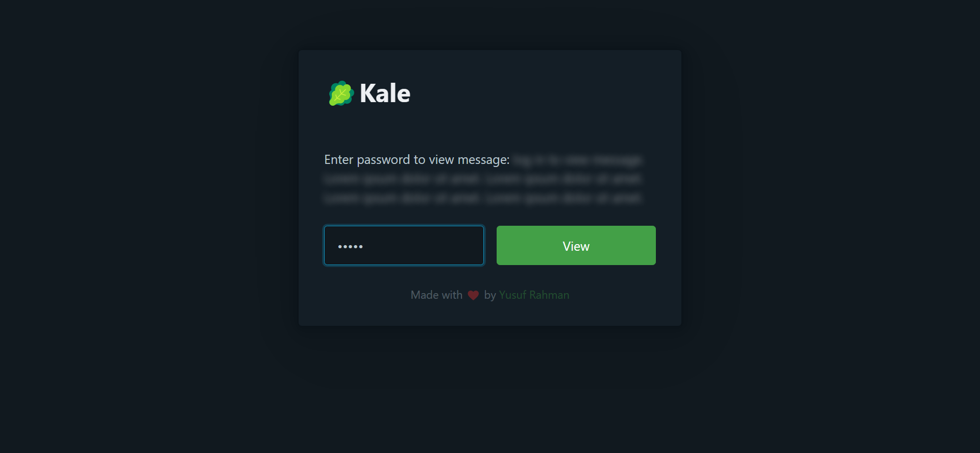Select the "Rahman" surname in footer link
The image size is (980, 453).
[x=549, y=295]
